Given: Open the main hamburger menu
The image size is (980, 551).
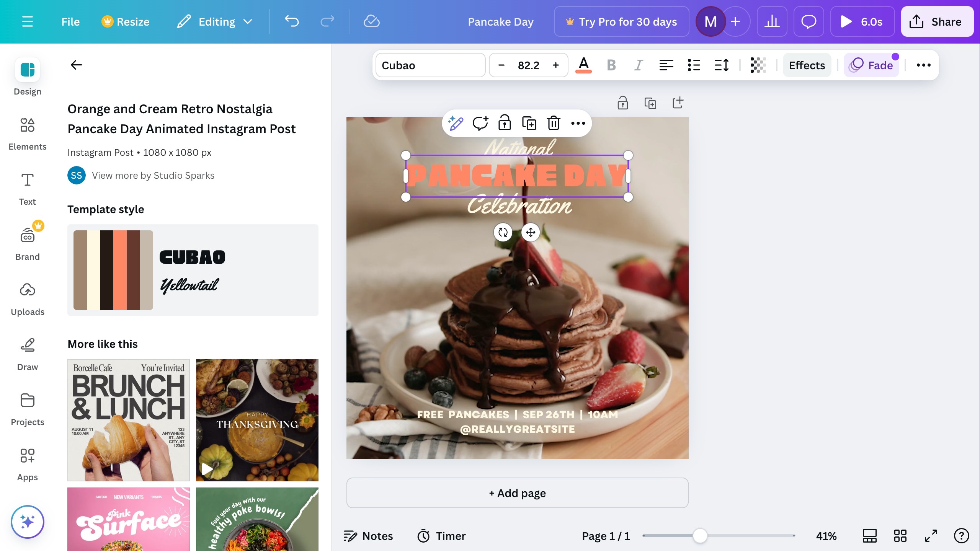Looking at the screenshot, I should click(x=28, y=22).
